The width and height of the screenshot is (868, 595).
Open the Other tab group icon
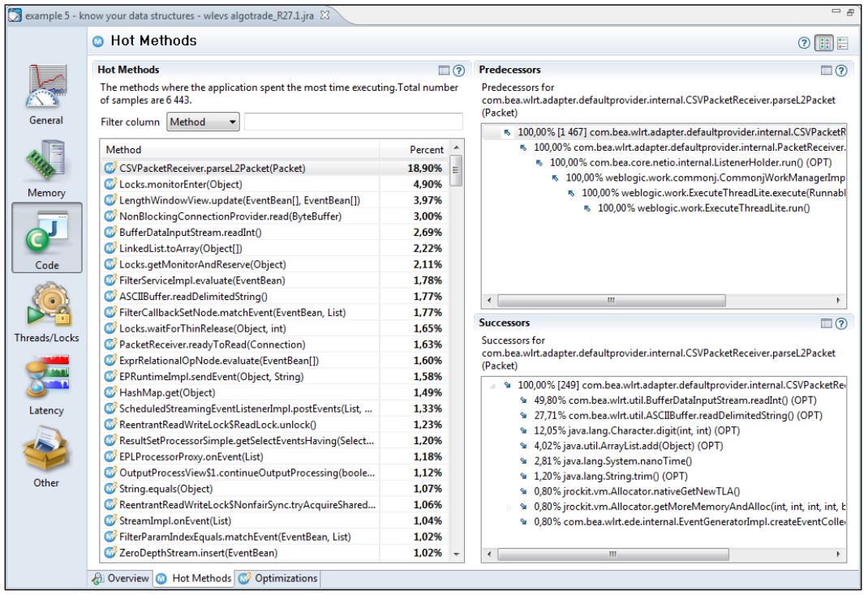click(x=46, y=457)
